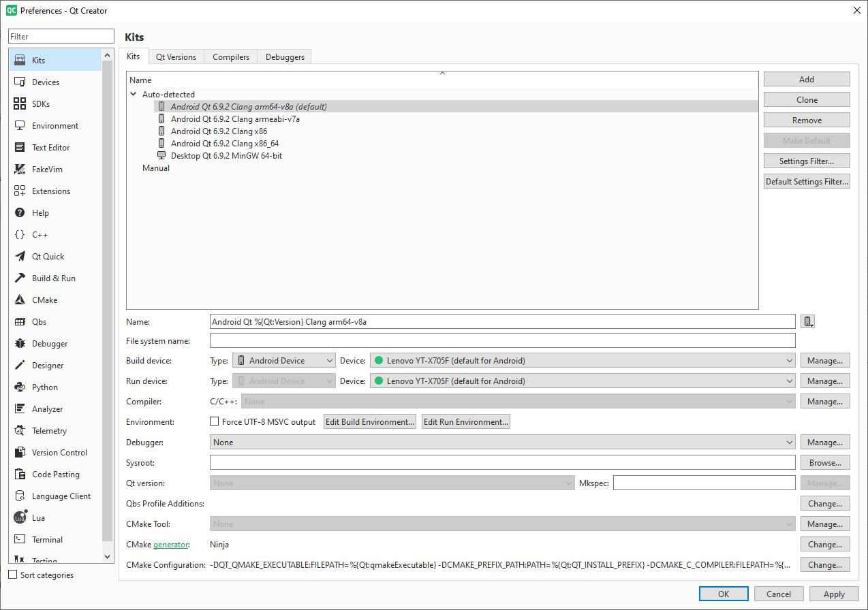This screenshot has height=610, width=868.
Task: Enable Force UTF-8 MSVC output checkbox
Action: [215, 422]
